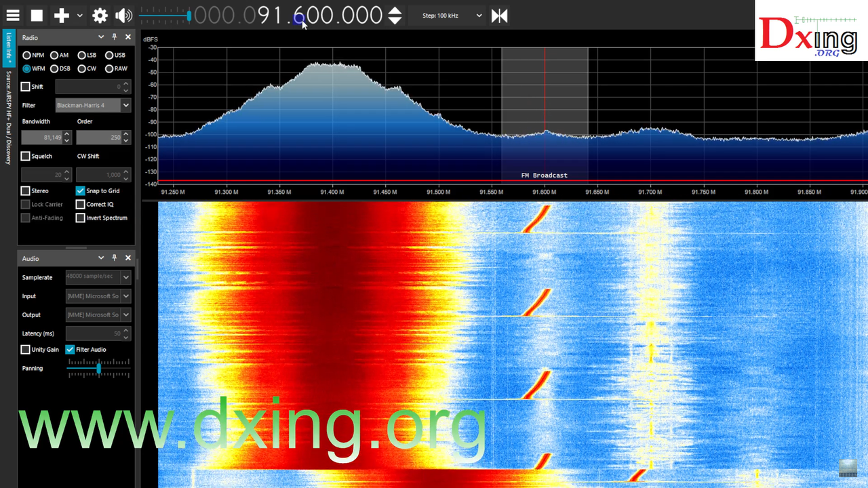Enable Unity Gain checkbox
The image size is (868, 488).
26,350
